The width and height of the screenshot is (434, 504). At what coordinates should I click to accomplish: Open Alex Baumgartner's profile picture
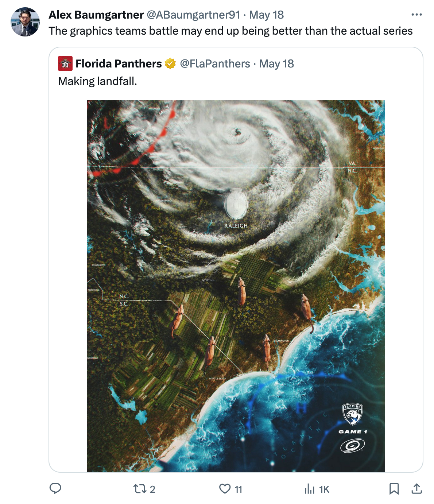[x=25, y=22]
